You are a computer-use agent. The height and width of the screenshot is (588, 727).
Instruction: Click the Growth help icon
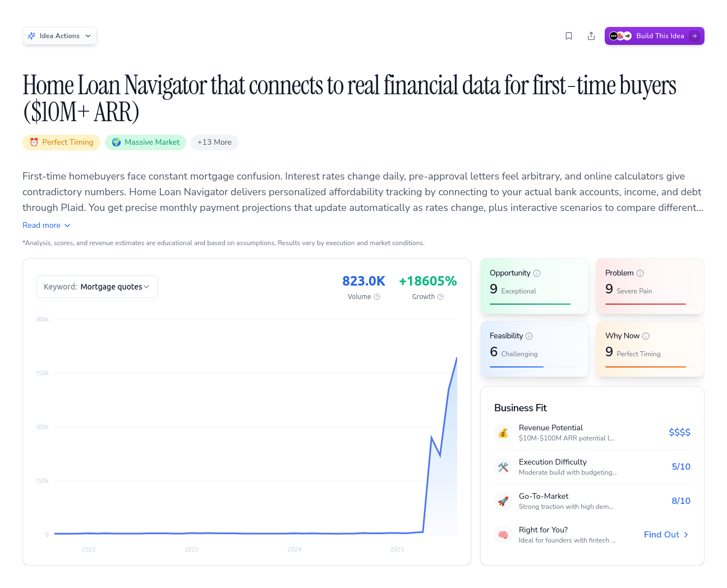coord(440,297)
